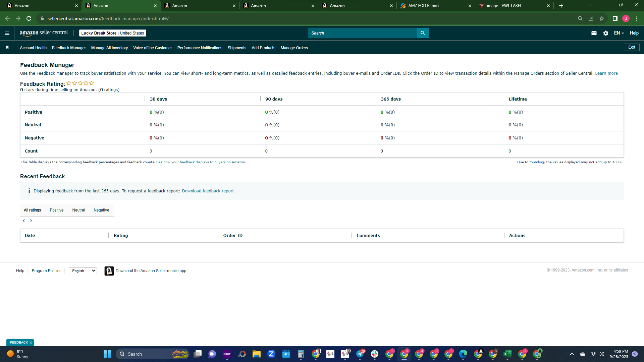This screenshot has width=644, height=362.
Task: Go to Shipments page
Action: (237, 48)
